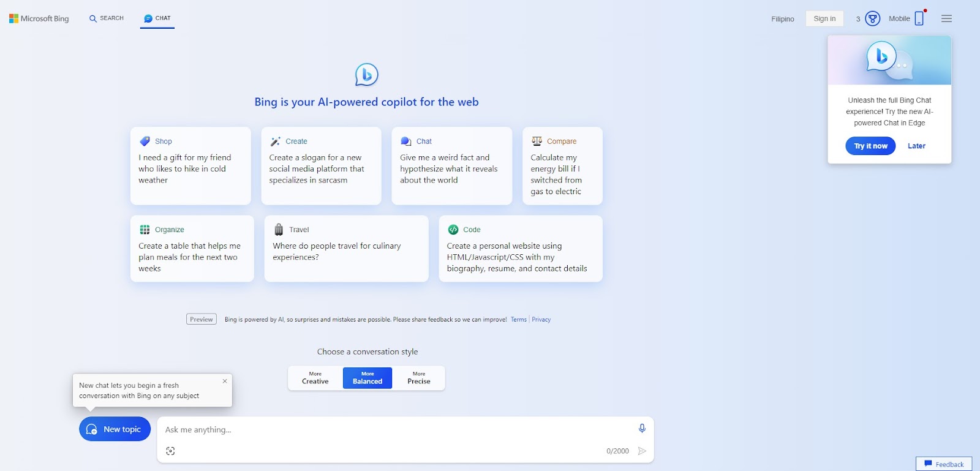Click the Bing chat logo above headline

click(x=366, y=75)
